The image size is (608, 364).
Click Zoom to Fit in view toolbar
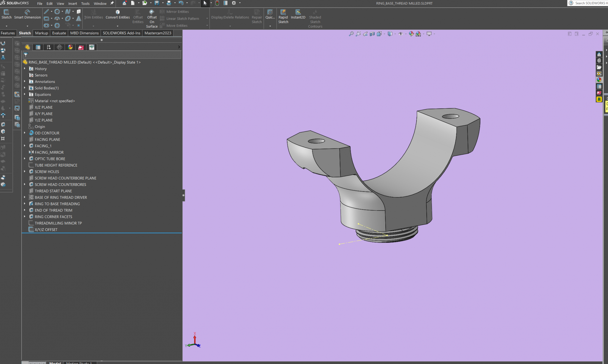351,34
